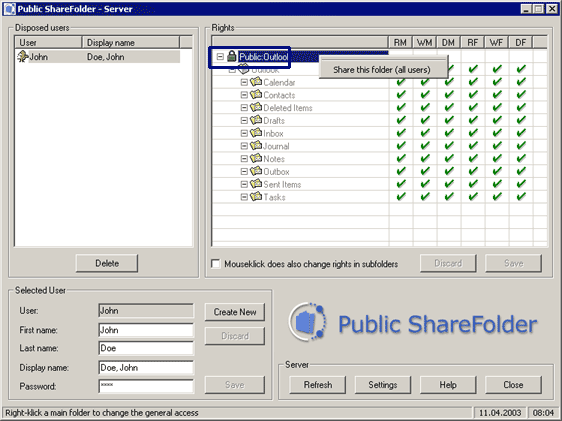Click the 11.04.2003 date in status bar
Image resolution: width=562 pixels, height=421 pixels.
click(x=500, y=413)
